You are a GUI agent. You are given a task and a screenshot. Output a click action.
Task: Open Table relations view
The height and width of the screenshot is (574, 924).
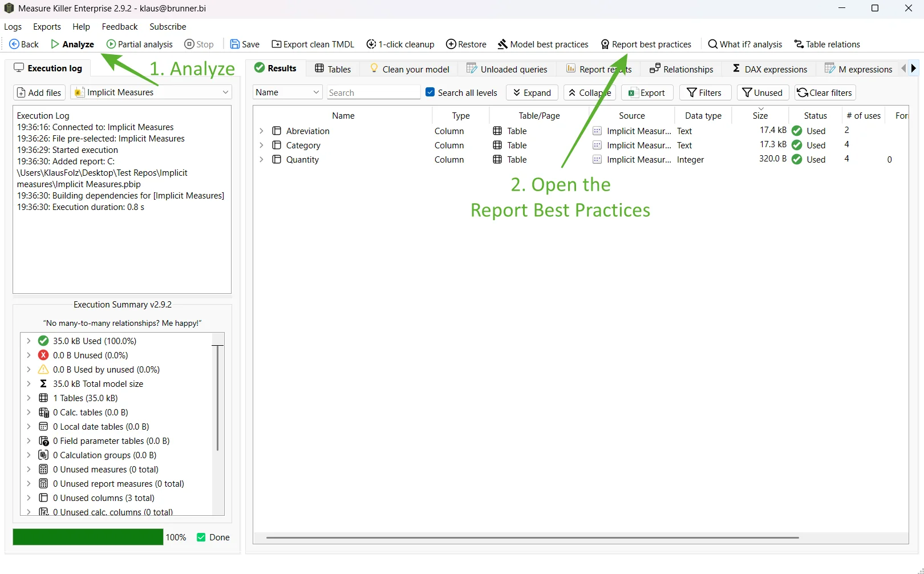pyautogui.click(x=827, y=45)
